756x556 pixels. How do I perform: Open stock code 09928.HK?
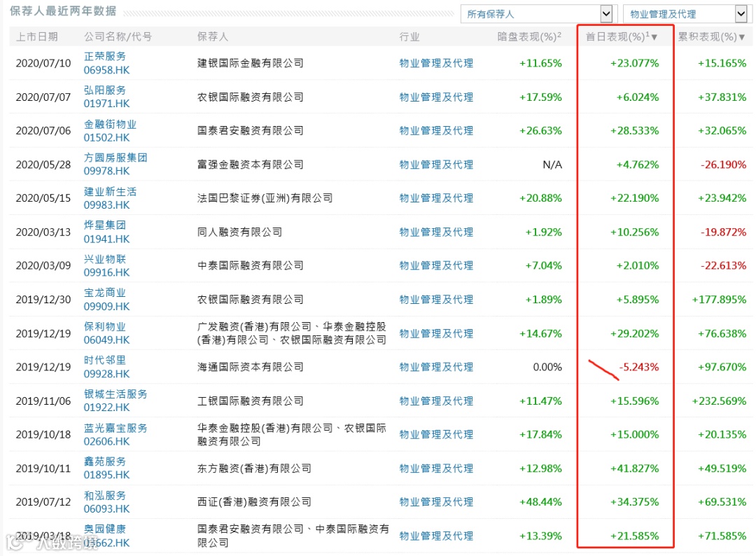point(106,374)
